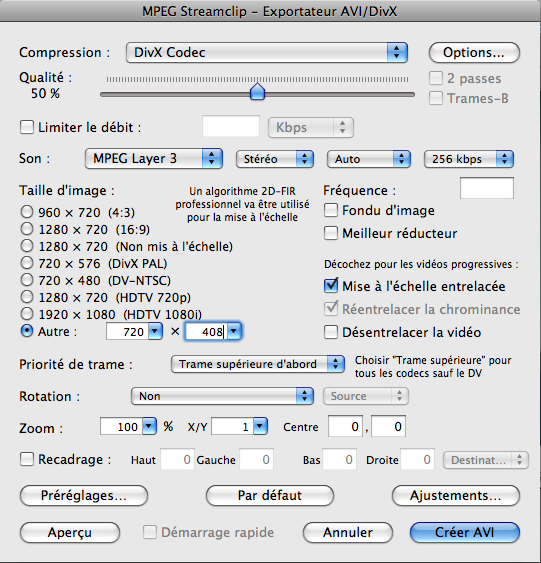Enable Désentrelacer la vidéo checkbox
The height and width of the screenshot is (563, 541).
[x=331, y=332]
